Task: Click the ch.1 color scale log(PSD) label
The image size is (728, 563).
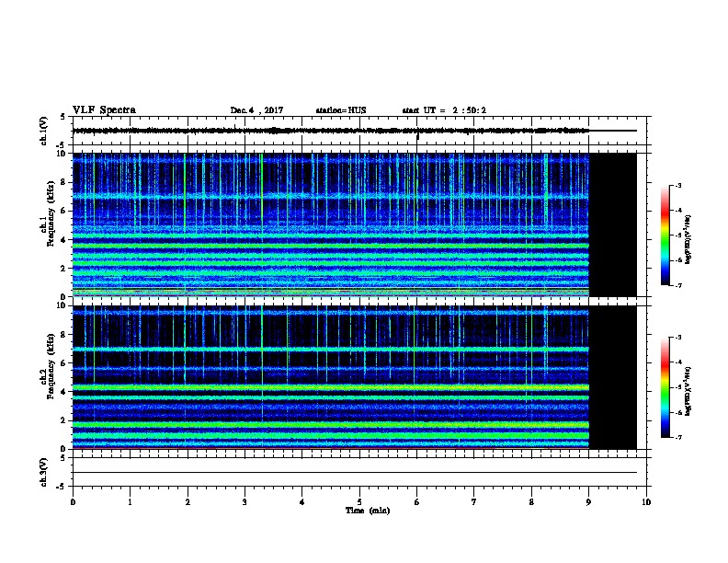Action: pos(688,239)
